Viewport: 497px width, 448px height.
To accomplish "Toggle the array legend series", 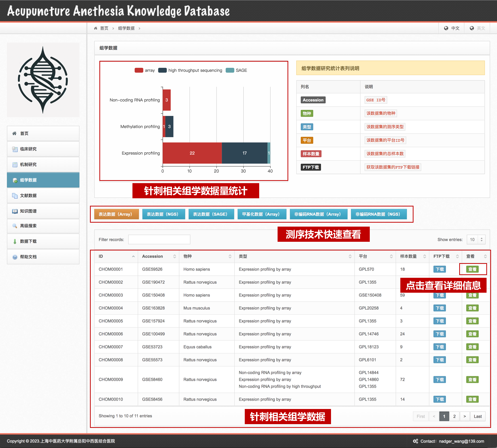I will click(x=139, y=70).
